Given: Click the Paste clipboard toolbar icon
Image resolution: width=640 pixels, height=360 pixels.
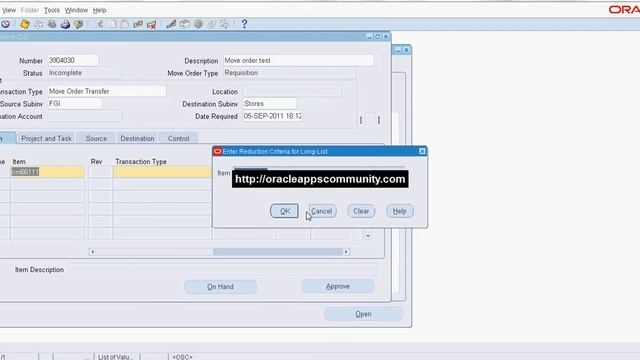Looking at the screenshot, I should (x=124, y=24).
